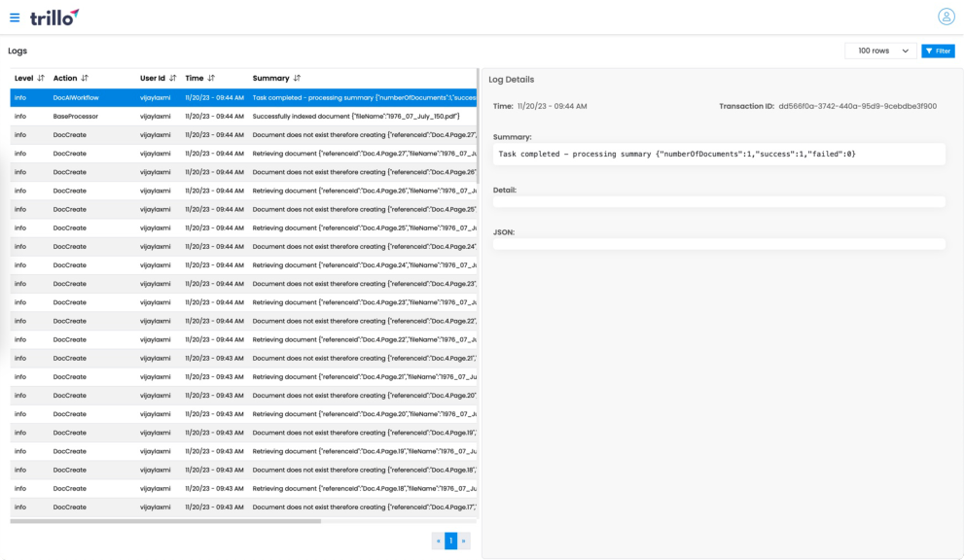The height and width of the screenshot is (560, 965).
Task: Click the Log Details time value
Action: [x=552, y=107]
